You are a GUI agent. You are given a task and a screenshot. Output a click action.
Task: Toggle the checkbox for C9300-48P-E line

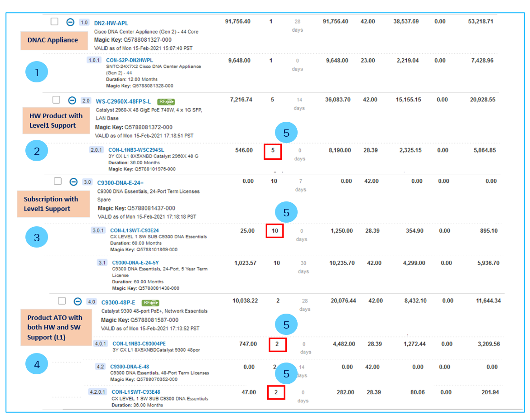pos(62,301)
